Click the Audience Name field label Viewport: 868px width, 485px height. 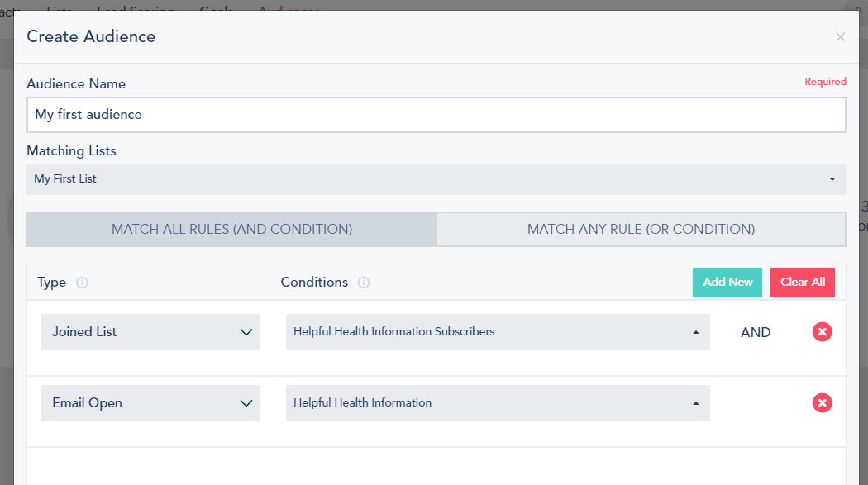76,84
